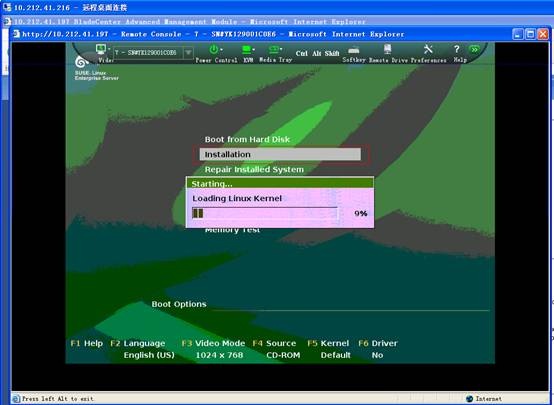
Task: Open the Media Tray icon
Action: click(x=274, y=49)
